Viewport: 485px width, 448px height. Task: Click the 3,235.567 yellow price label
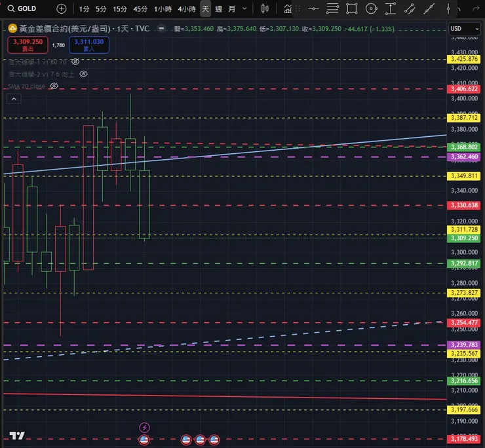tap(464, 354)
